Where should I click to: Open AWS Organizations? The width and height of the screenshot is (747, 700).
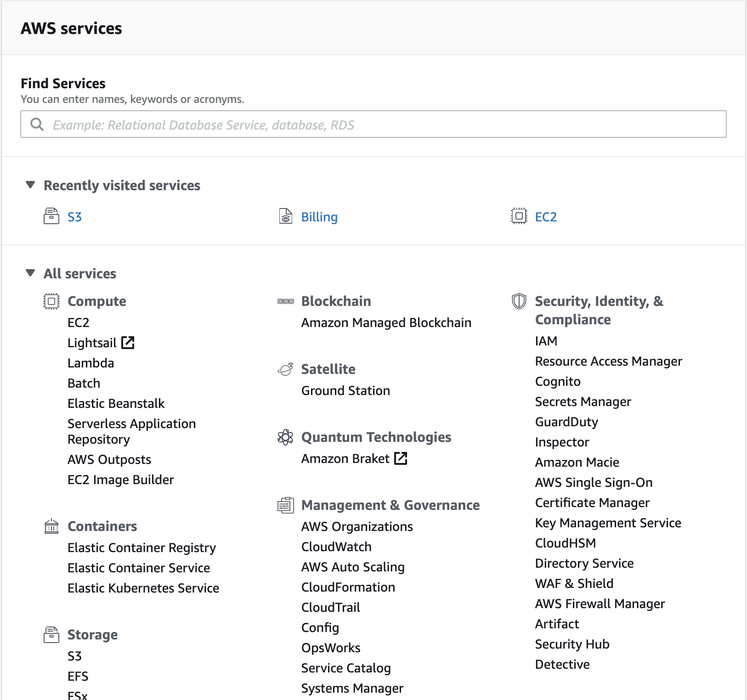357,526
